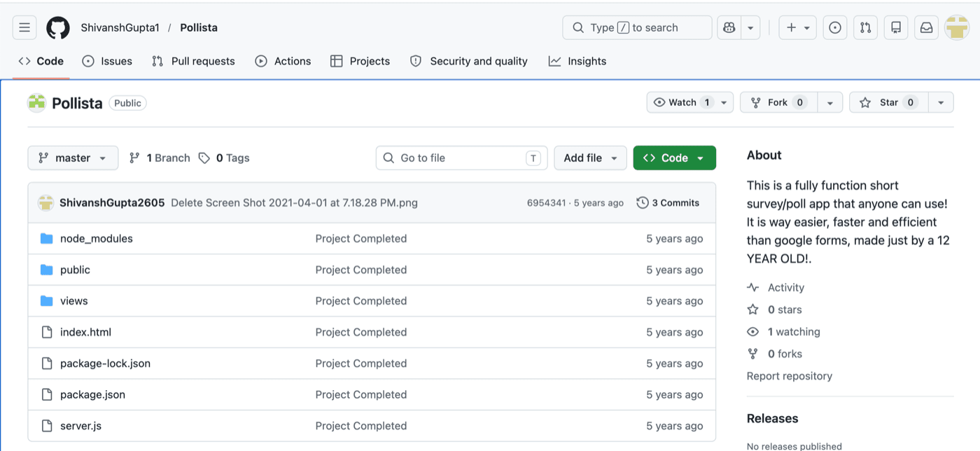
Task: Open the Insights tab
Action: pyautogui.click(x=577, y=61)
